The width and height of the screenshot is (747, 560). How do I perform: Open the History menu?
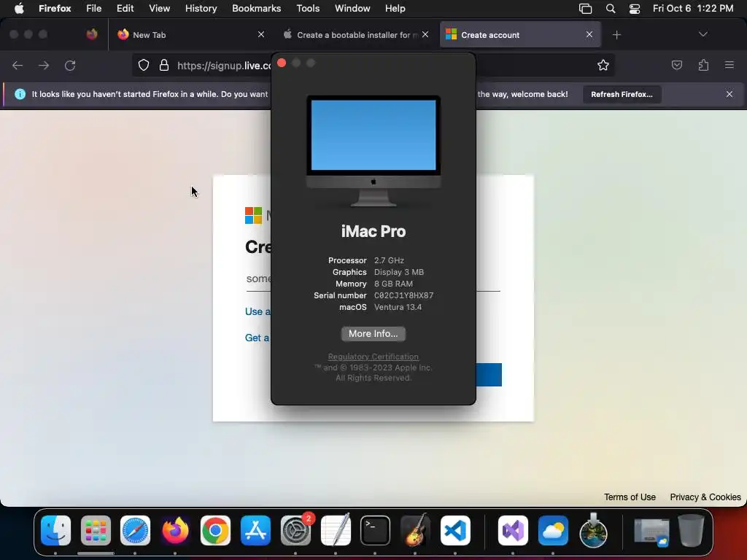pyautogui.click(x=201, y=9)
